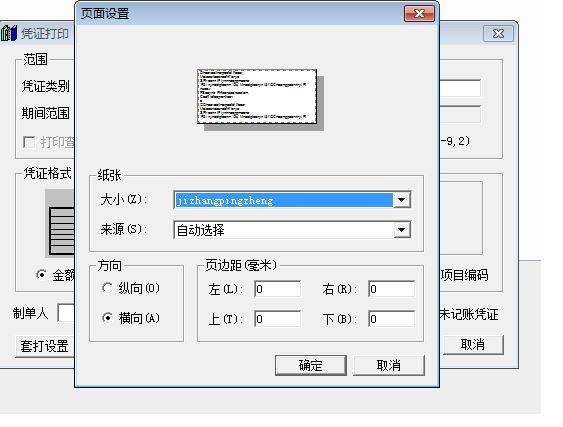Viewport: 563px width, 427px height.
Task: Click the voucher format preview image
Action: point(60,223)
